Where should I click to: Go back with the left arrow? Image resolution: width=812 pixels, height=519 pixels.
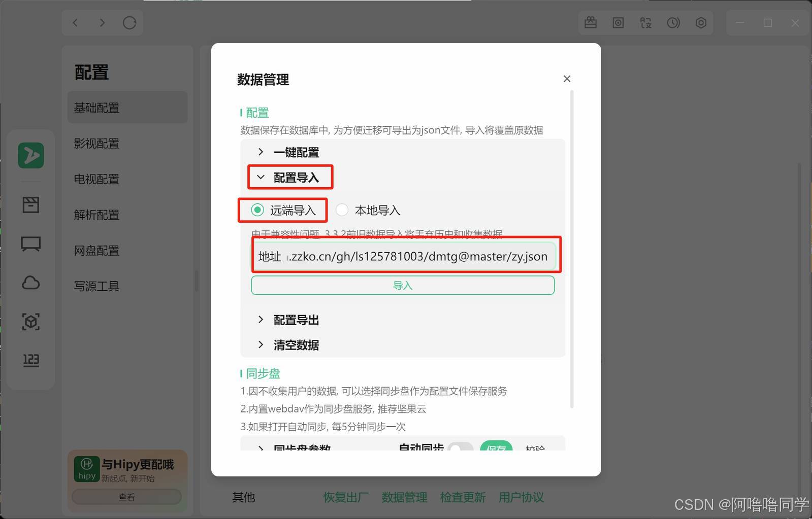click(76, 23)
